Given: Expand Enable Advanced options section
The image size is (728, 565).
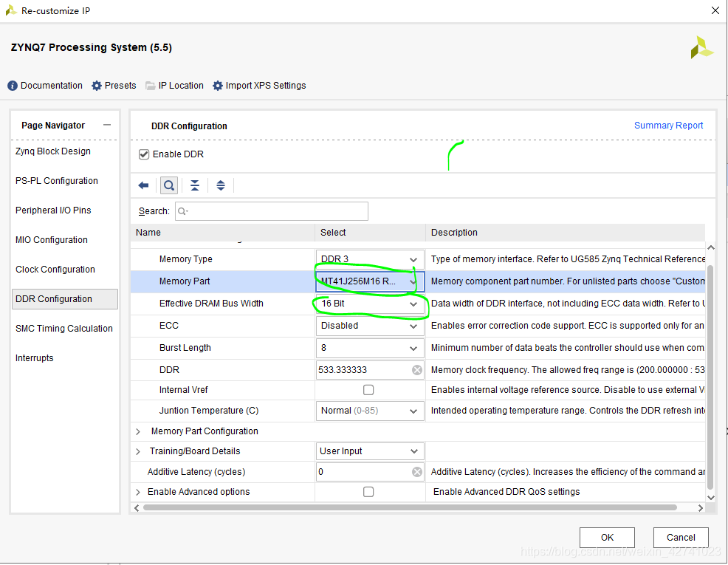Looking at the screenshot, I should [138, 492].
